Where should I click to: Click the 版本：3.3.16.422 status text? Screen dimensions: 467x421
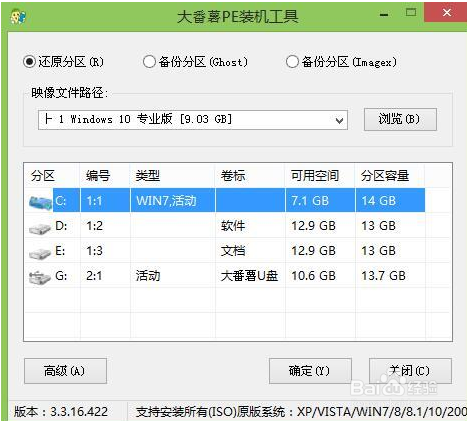pyautogui.click(x=61, y=412)
